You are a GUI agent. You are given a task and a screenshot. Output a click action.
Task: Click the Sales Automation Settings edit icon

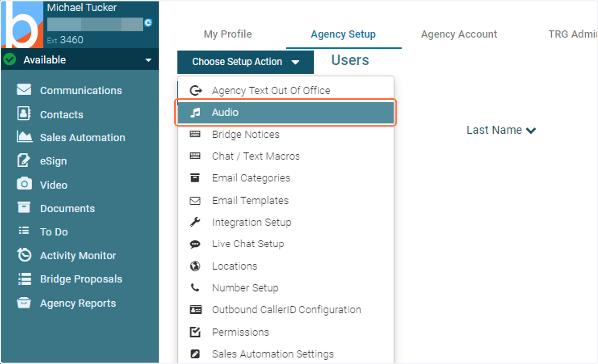coord(195,354)
